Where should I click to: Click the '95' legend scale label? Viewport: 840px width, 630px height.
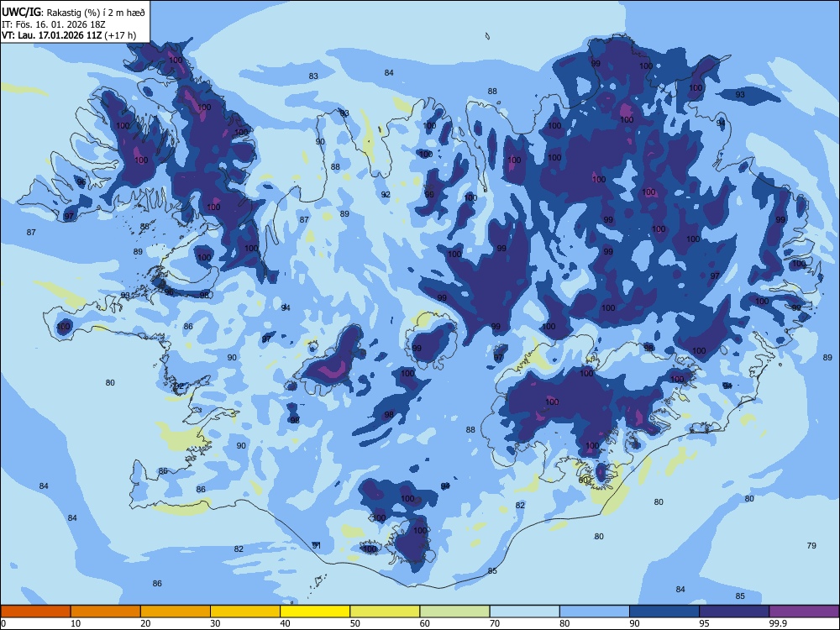tap(704, 623)
